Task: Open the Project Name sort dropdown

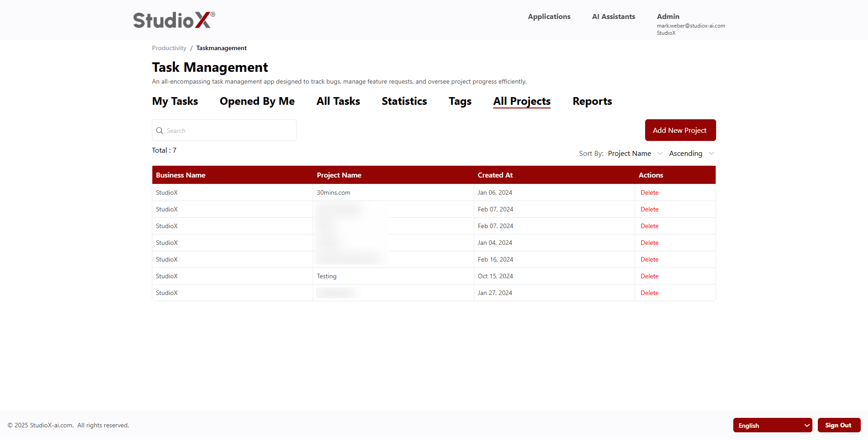Action: point(635,153)
